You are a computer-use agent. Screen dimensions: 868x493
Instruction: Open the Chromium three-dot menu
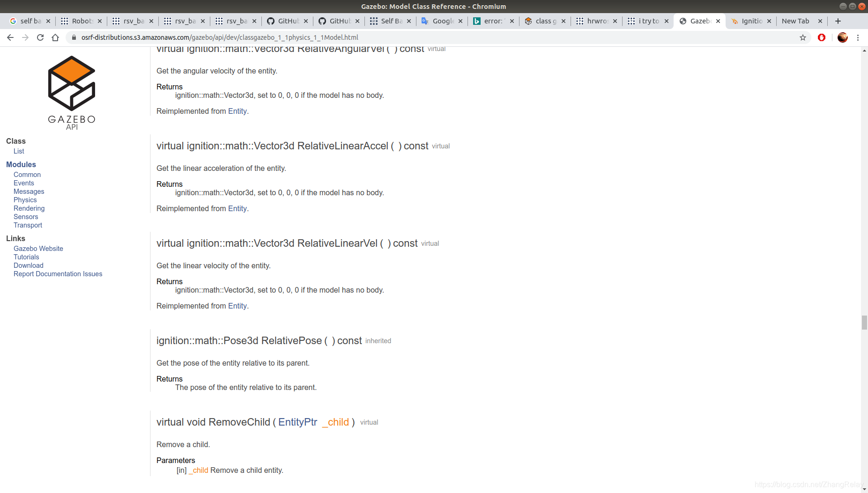[x=858, y=37]
